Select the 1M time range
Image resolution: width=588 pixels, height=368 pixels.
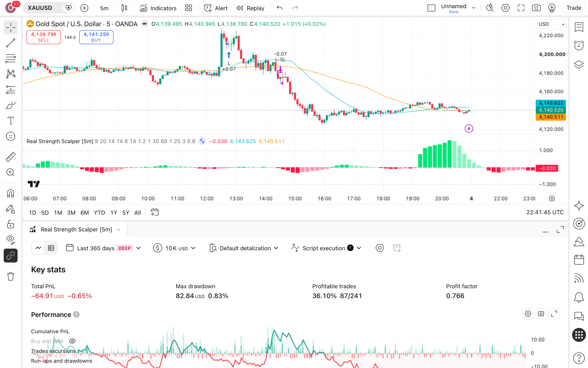tap(58, 213)
